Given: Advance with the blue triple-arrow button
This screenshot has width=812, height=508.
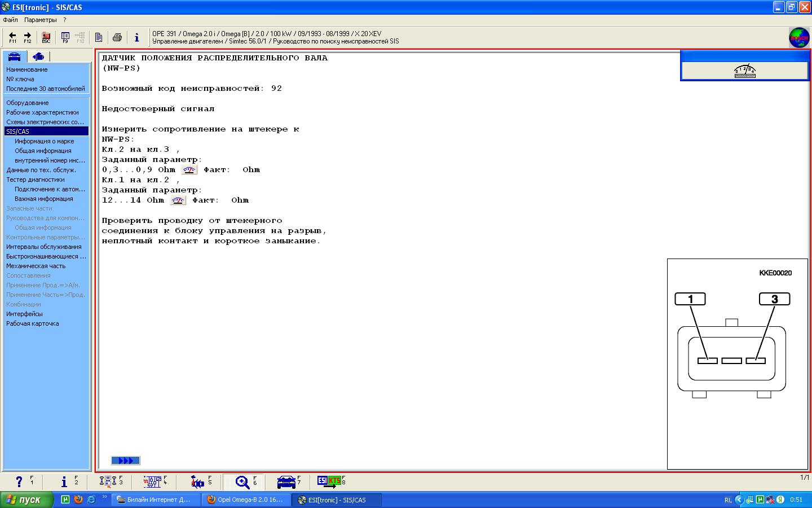Looking at the screenshot, I should (126, 461).
